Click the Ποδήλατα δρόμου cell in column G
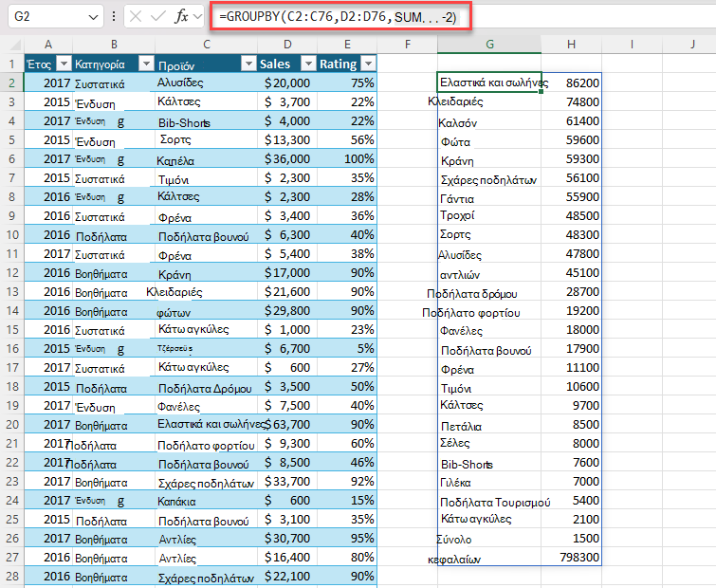The width and height of the screenshot is (716, 588). pos(489,291)
